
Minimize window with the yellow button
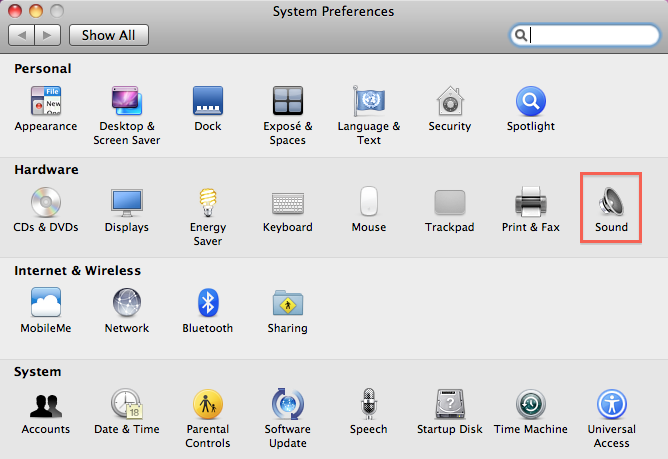[x=36, y=11]
